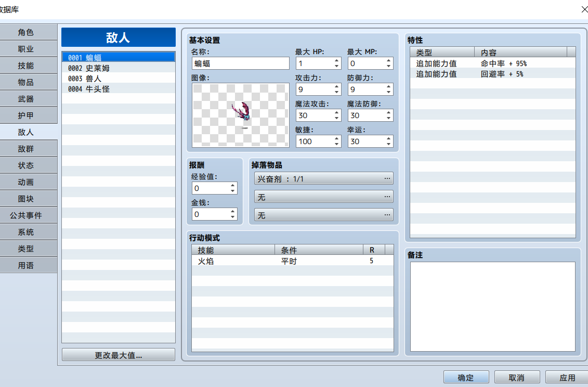Increase 经验值 with up arrow
This screenshot has width=588, height=387.
(233, 185)
